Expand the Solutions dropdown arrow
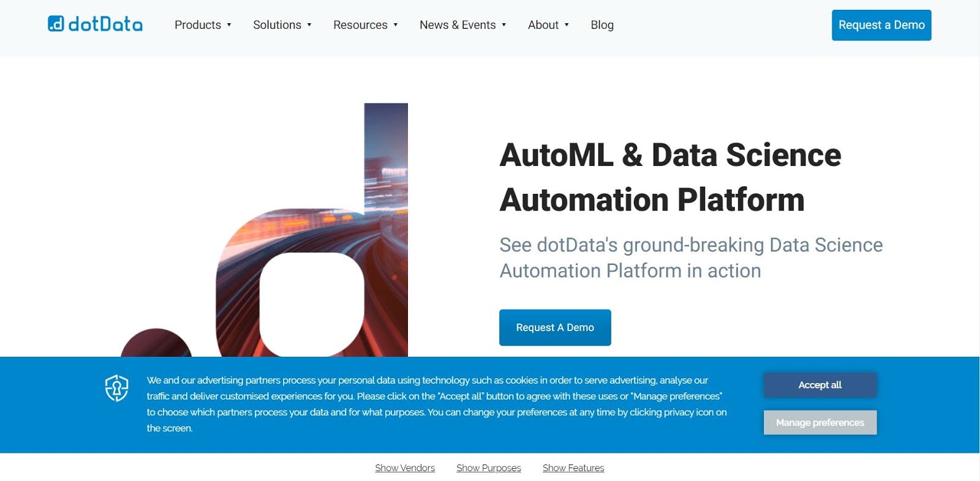980x481 pixels. (309, 25)
